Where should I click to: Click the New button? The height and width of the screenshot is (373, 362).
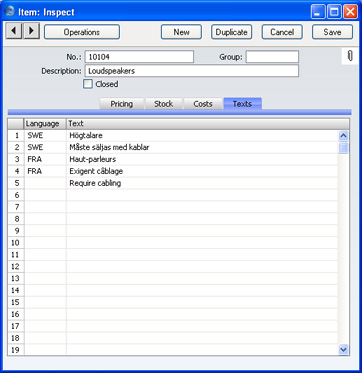click(181, 32)
